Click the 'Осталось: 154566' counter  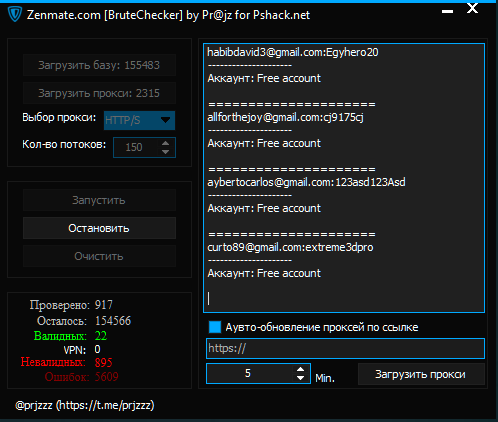point(84,321)
